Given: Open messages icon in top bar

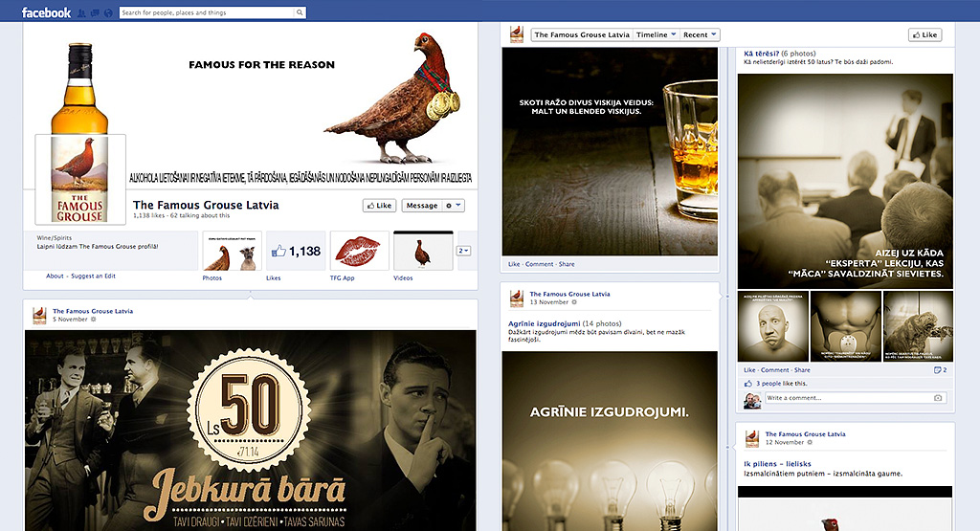Looking at the screenshot, I should 95,12.
